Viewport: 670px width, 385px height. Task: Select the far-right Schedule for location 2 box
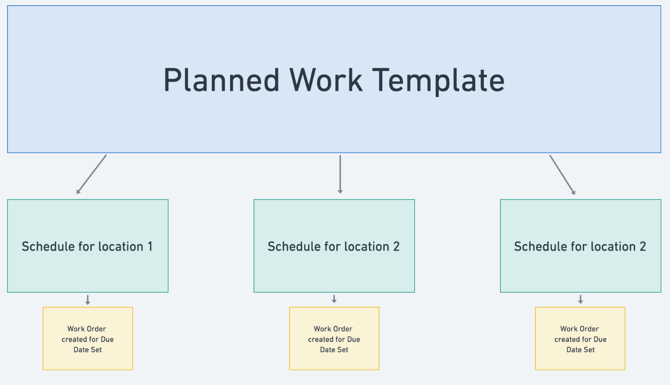pos(581,246)
